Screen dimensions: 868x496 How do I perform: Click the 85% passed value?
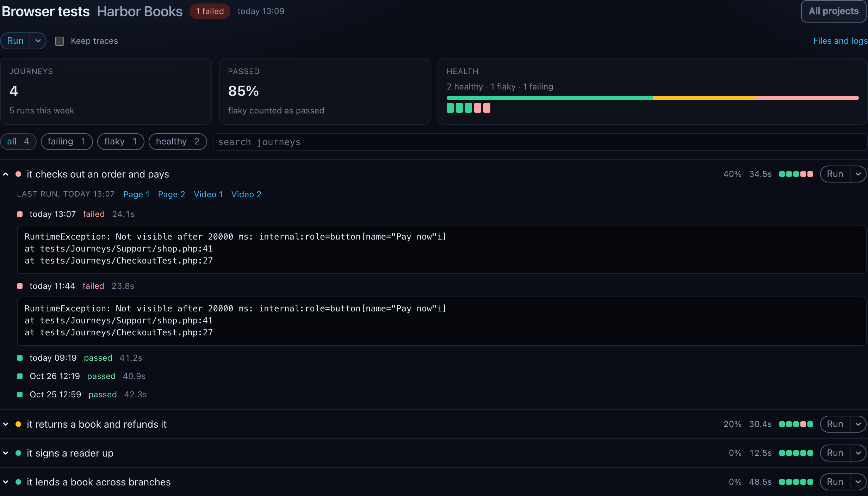pyautogui.click(x=243, y=91)
